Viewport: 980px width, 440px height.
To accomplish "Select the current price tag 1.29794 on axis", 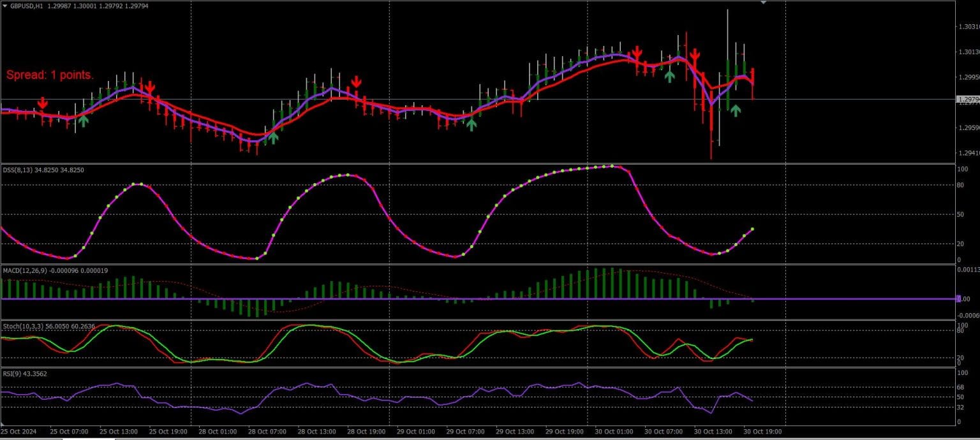I will click(968, 99).
